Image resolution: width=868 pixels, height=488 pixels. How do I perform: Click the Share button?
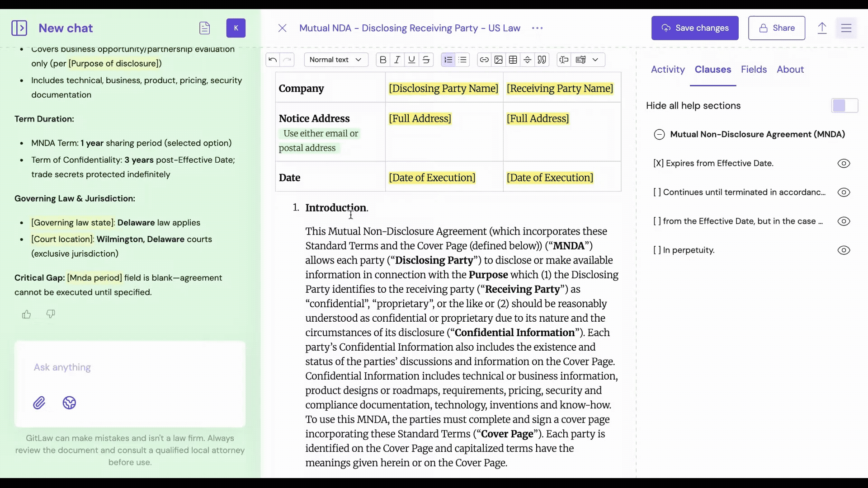coord(776,28)
